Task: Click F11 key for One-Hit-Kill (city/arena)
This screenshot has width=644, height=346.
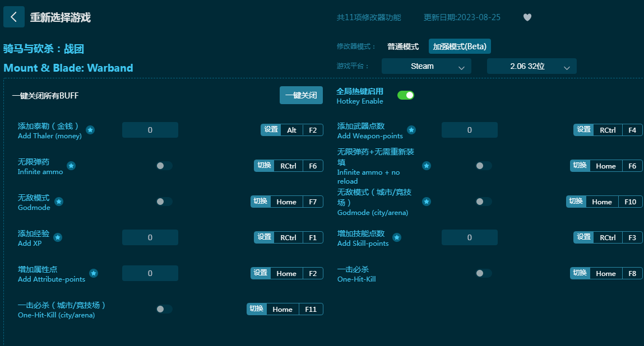Action: tap(311, 309)
